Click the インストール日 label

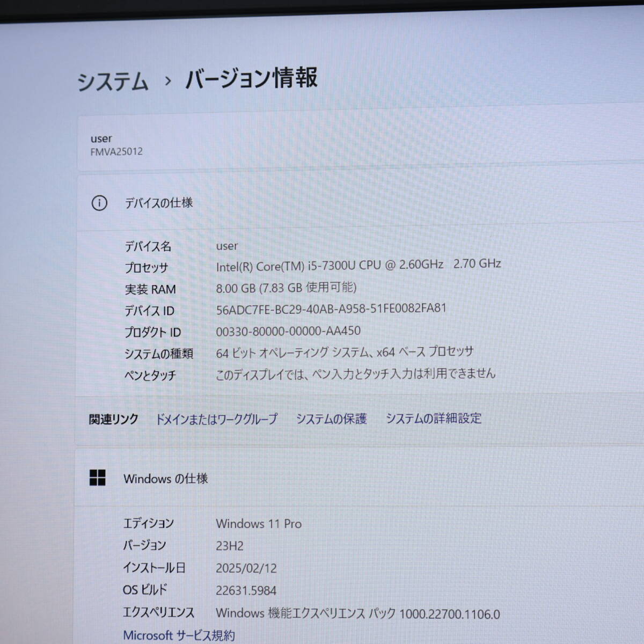(x=154, y=568)
